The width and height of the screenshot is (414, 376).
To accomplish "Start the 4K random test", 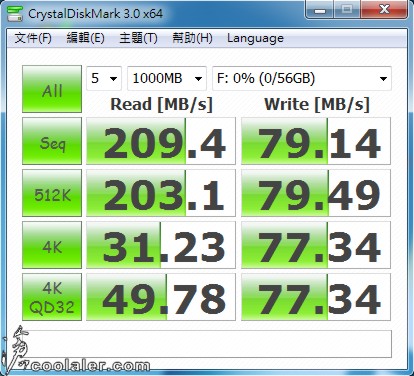I will pos(52,245).
